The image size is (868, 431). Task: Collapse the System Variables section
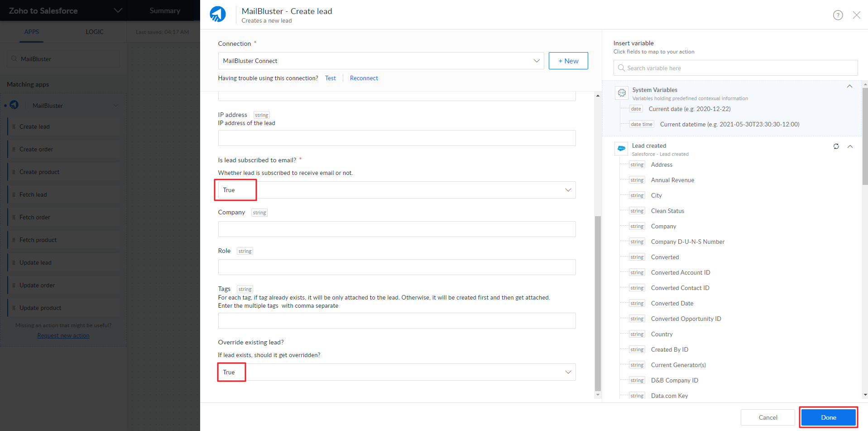click(849, 87)
